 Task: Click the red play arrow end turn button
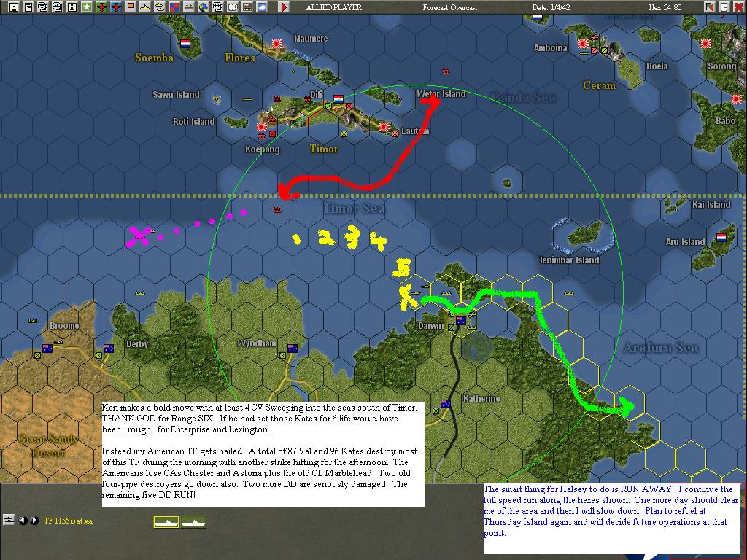click(284, 7)
